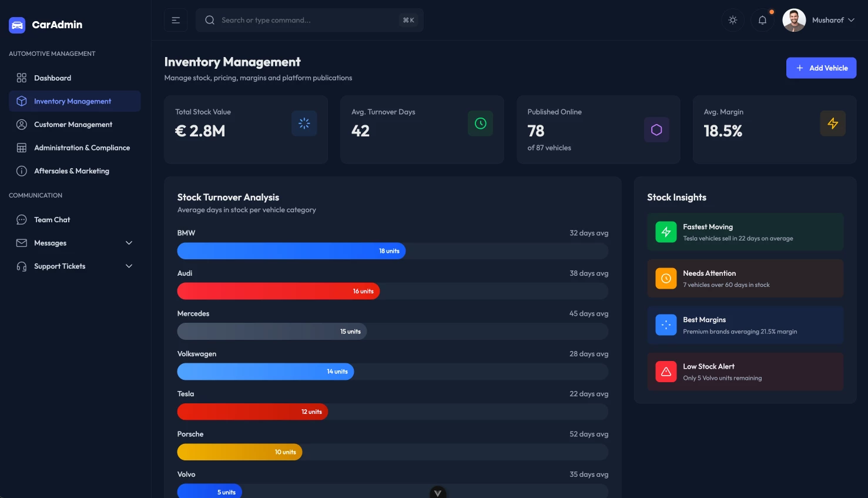Select Team Chat from the sidebar

click(x=52, y=220)
